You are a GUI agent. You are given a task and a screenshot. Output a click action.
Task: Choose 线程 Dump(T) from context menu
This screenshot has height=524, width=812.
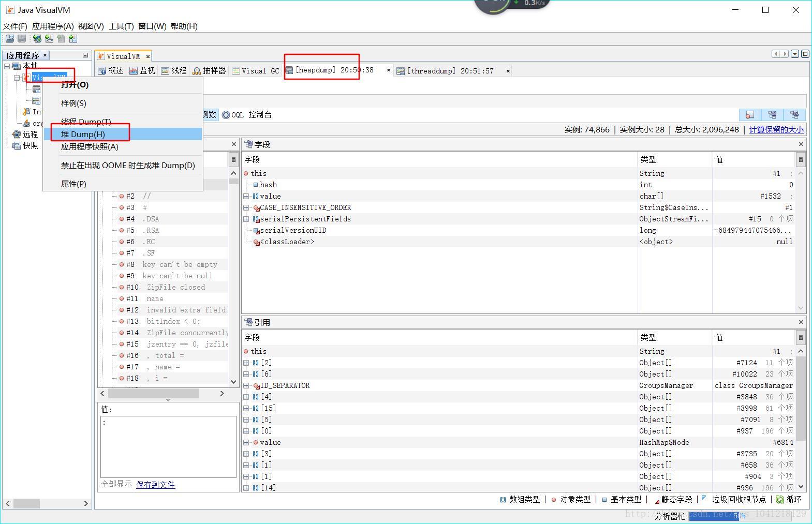pos(123,122)
